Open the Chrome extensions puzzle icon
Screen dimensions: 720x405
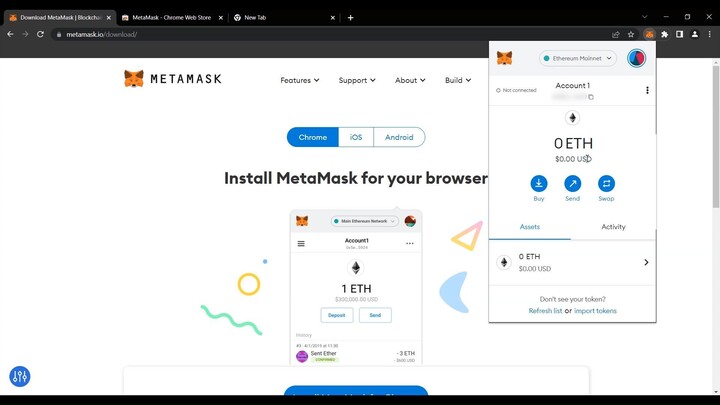point(664,34)
